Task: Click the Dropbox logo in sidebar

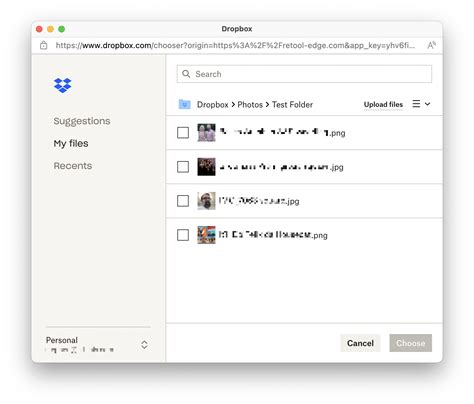Action: (63, 85)
